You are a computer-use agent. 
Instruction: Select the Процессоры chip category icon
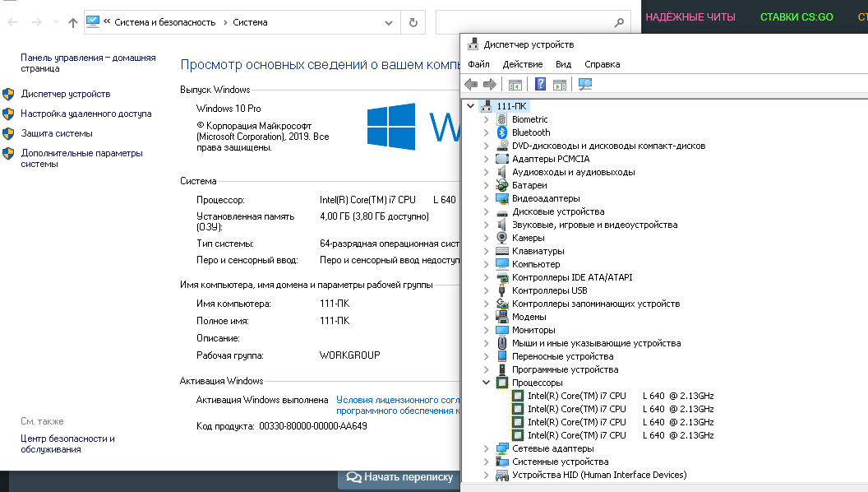502,383
